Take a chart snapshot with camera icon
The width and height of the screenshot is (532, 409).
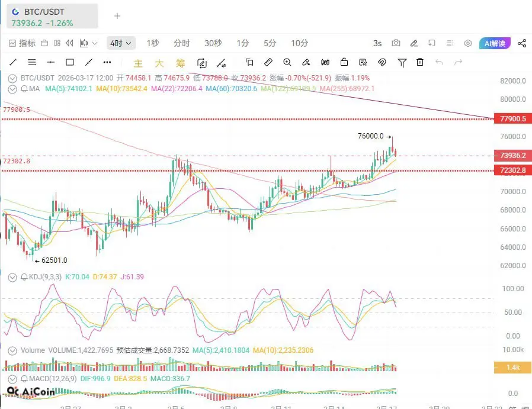[396, 43]
